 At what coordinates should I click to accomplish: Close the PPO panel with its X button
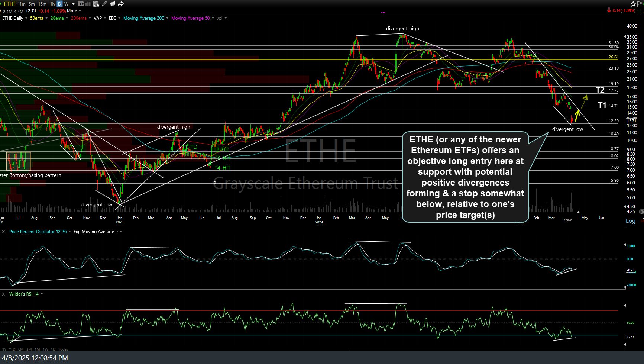pyautogui.click(x=3, y=231)
